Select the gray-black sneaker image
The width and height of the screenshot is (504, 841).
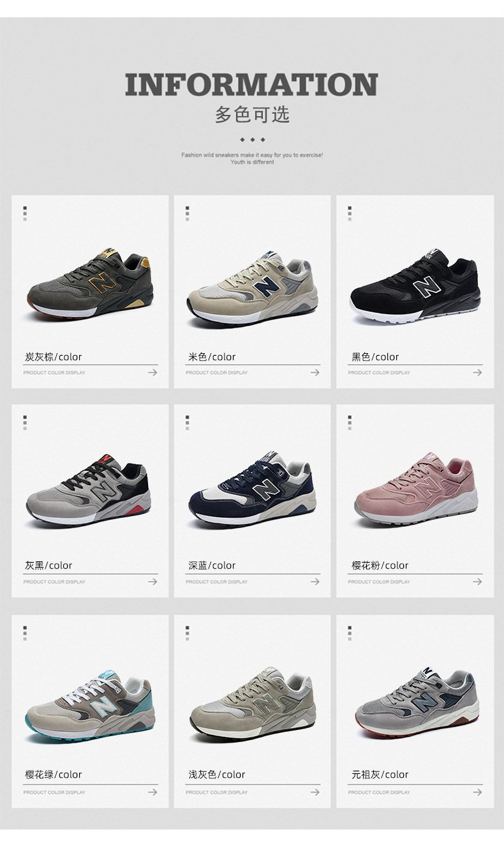pos(89,490)
